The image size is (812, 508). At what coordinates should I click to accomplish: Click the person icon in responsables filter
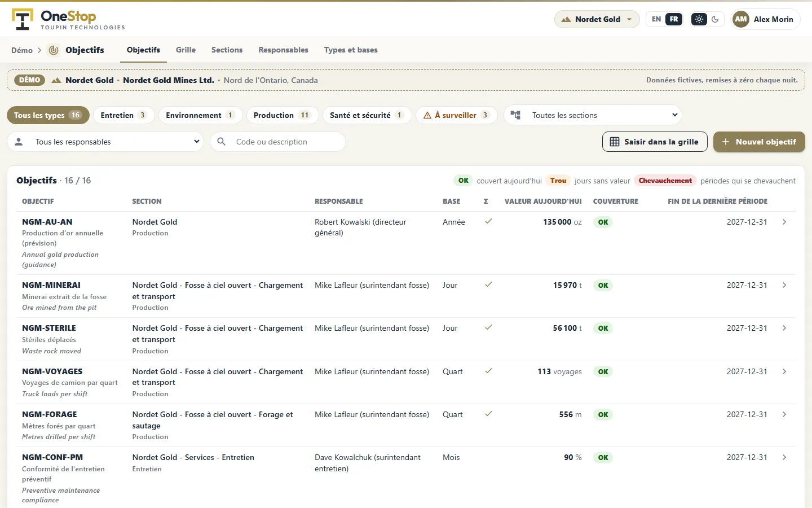coord(19,142)
